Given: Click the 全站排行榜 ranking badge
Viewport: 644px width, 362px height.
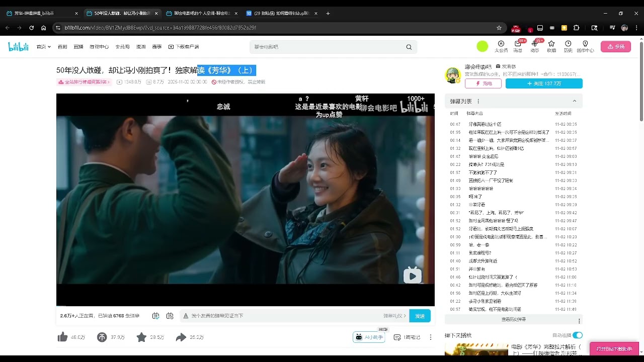Looking at the screenshot, I should [84, 82].
